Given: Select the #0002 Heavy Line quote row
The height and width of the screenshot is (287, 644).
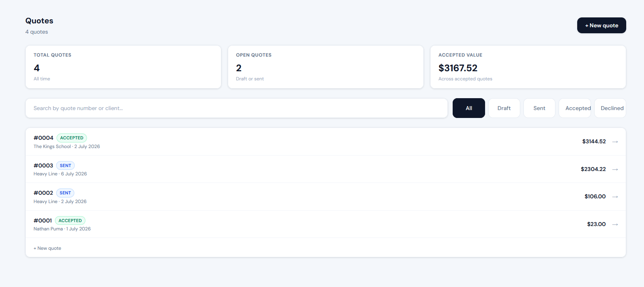Looking at the screenshot, I should pos(326,197).
